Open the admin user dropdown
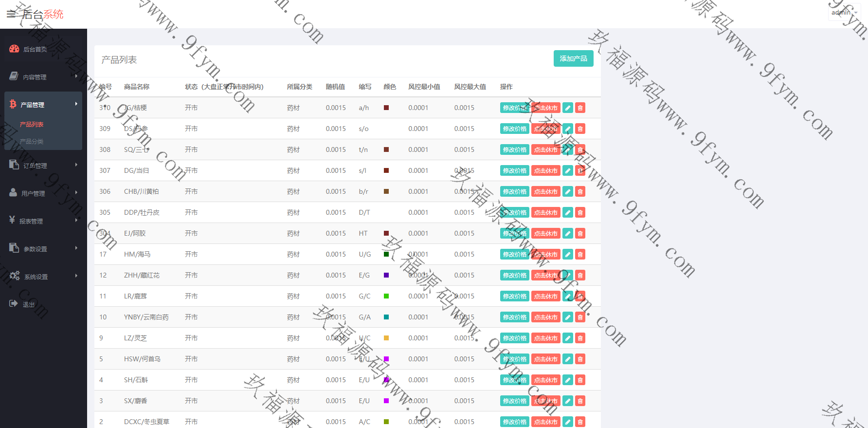This screenshot has width=868, height=428. pos(843,13)
